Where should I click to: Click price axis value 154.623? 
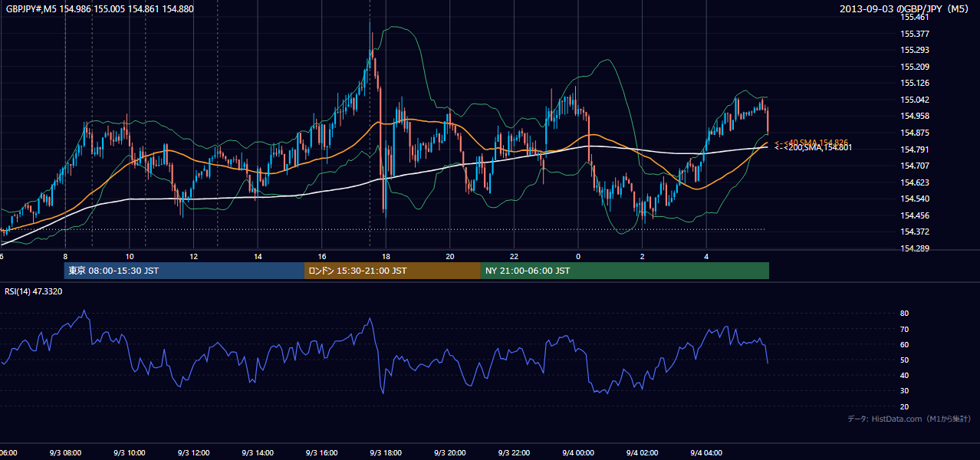click(x=916, y=182)
